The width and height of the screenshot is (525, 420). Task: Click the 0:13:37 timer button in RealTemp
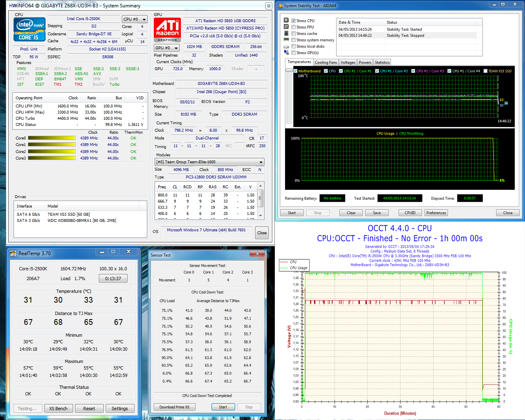point(113,278)
